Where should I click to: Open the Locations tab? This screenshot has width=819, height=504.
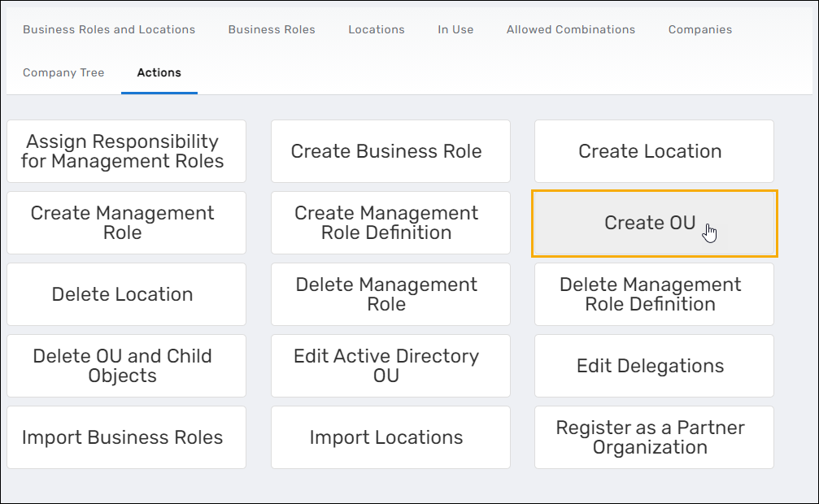376,29
